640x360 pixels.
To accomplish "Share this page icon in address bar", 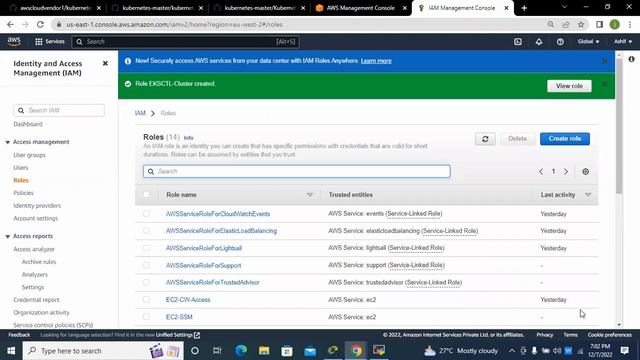I will pyautogui.click(x=566, y=24).
